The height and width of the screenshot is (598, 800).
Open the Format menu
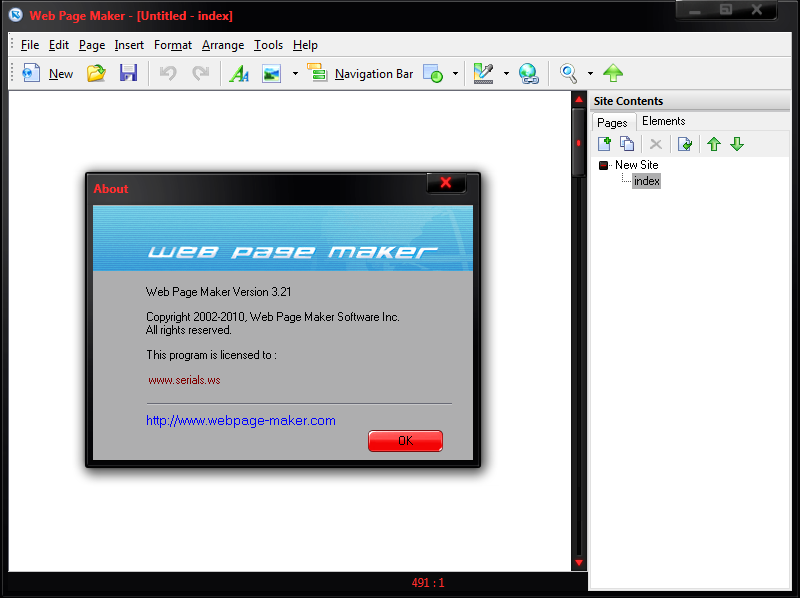(173, 45)
